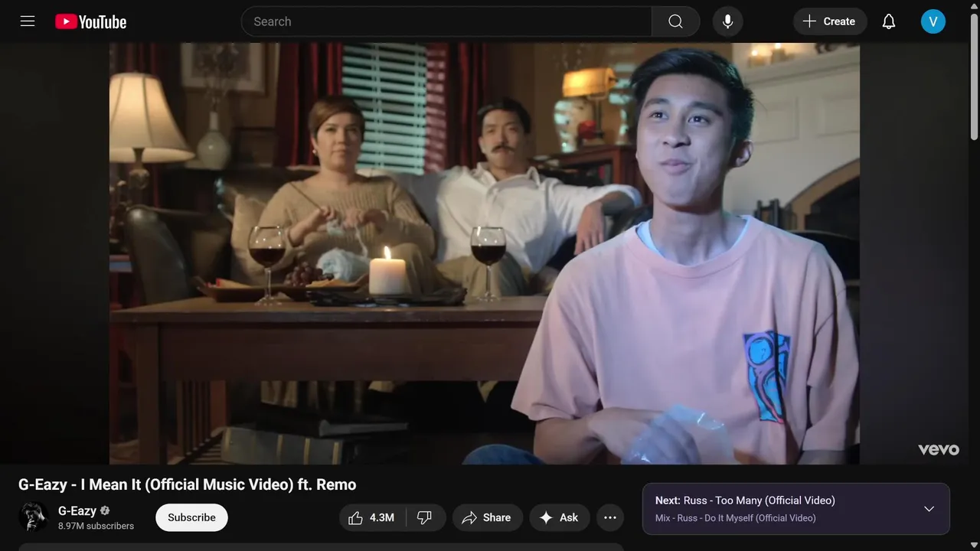Start voice search with microphone icon
This screenshot has width=980, height=551.
(727, 21)
